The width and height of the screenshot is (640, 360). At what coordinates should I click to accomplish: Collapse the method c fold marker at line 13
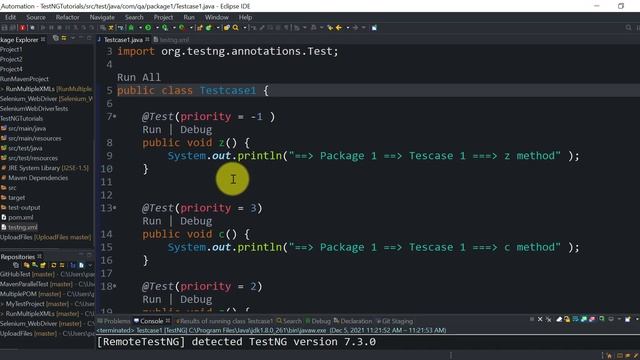pyautogui.click(x=115, y=208)
